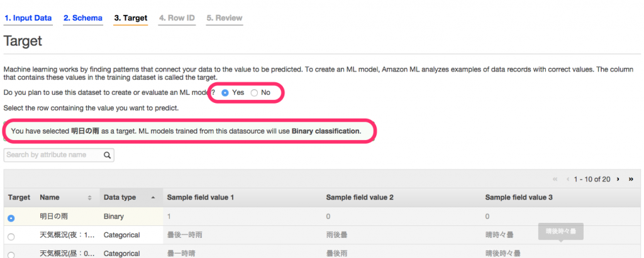Viewport: 644px width, 258px height.
Task: Open the 3. Target step
Action: click(x=131, y=18)
